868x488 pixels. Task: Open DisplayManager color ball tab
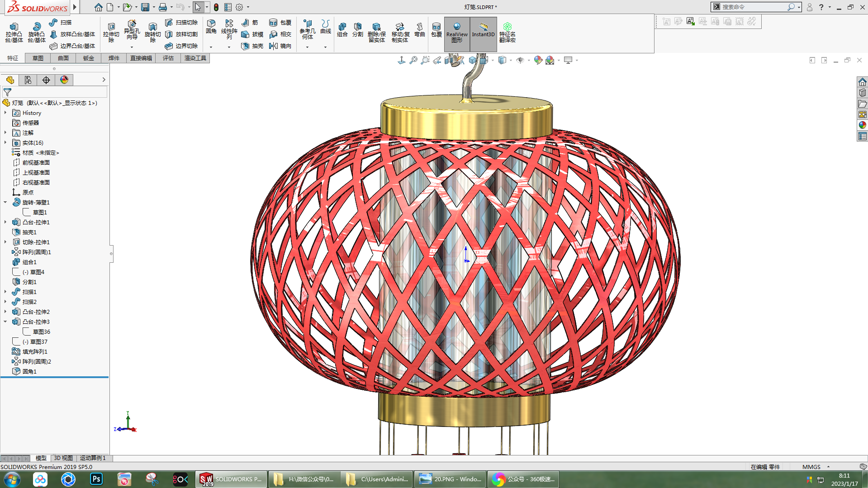click(64, 80)
